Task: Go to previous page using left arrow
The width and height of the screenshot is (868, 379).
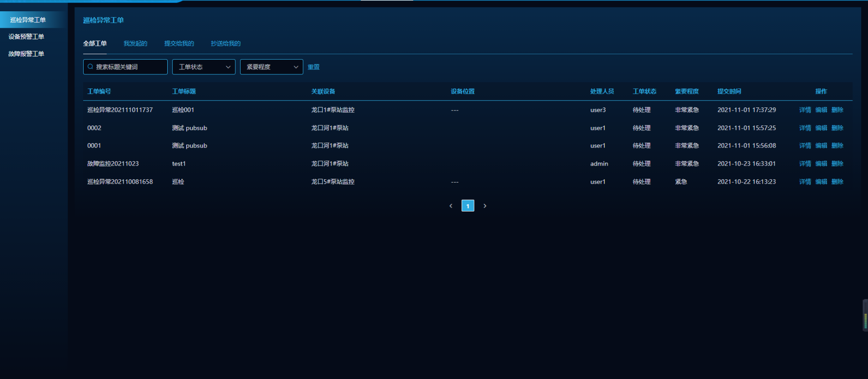Action: pyautogui.click(x=451, y=206)
